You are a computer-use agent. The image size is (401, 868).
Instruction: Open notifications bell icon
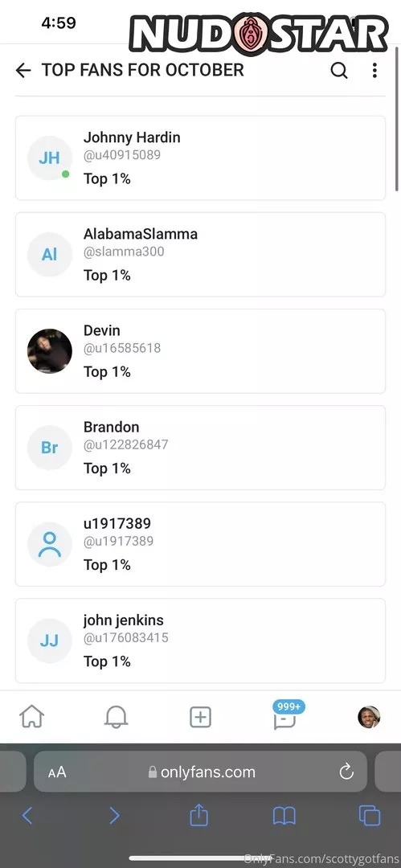tap(117, 718)
